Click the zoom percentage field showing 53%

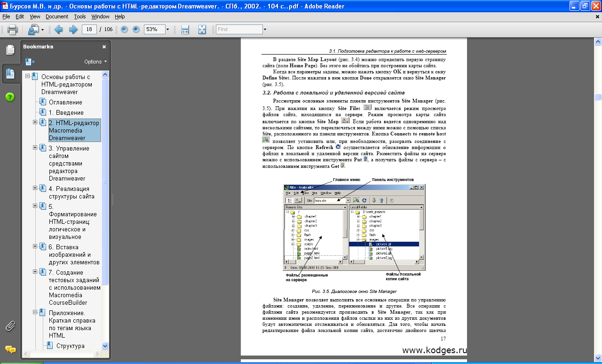point(154,29)
